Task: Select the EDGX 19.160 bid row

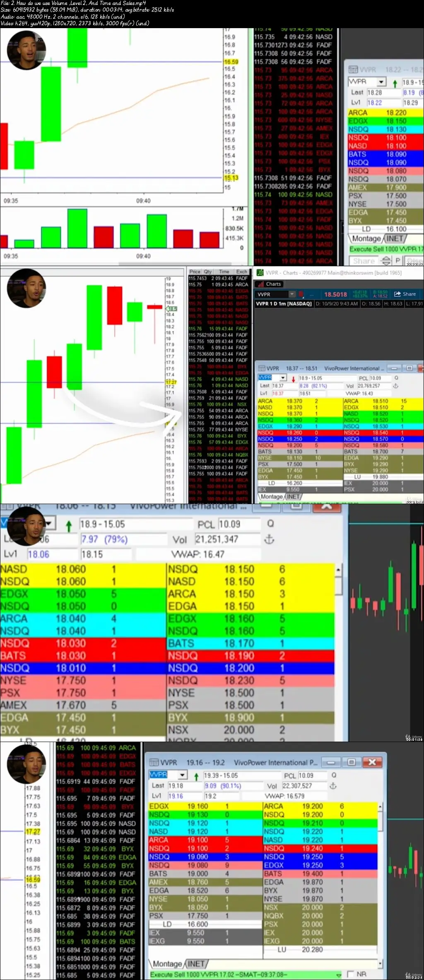Action: [x=205, y=806]
